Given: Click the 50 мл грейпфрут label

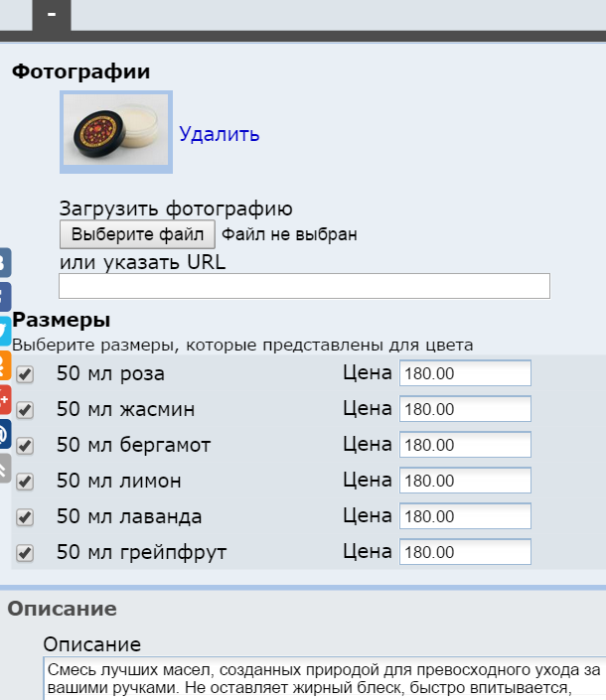Looking at the screenshot, I should [x=141, y=552].
